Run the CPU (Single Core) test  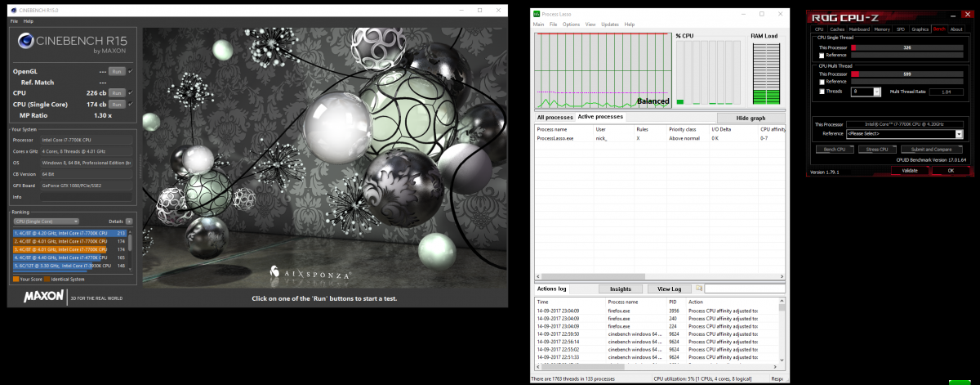tap(117, 104)
